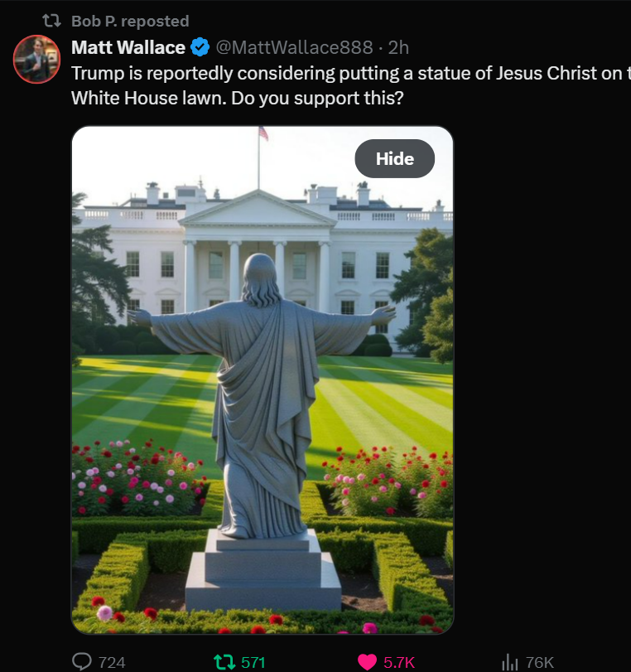This screenshot has width=631, height=672.
Task: Open Matt Wallace's profile avatar
Action: pos(36,59)
